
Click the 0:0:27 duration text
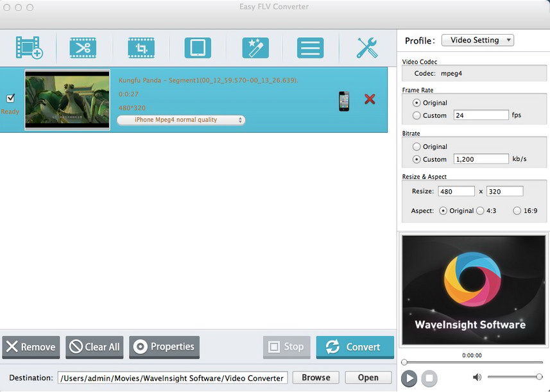pos(128,94)
